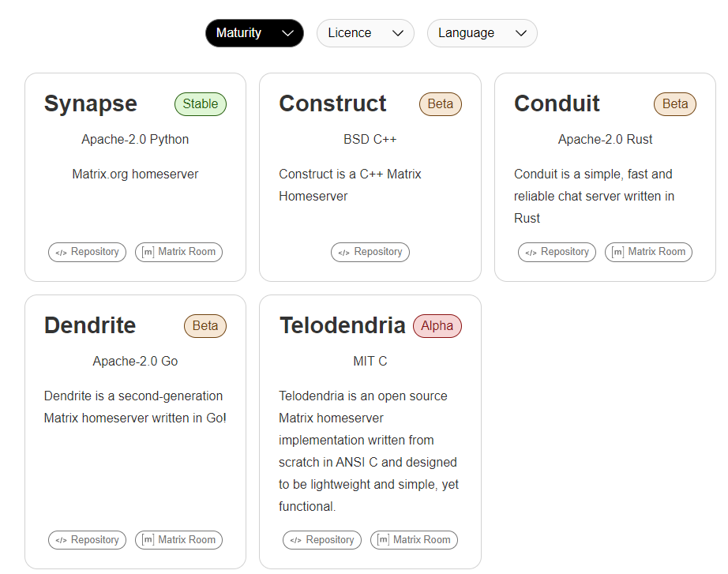Screen dimensions: 728x574
Task: Open Construct's Repository link
Action: [370, 252]
